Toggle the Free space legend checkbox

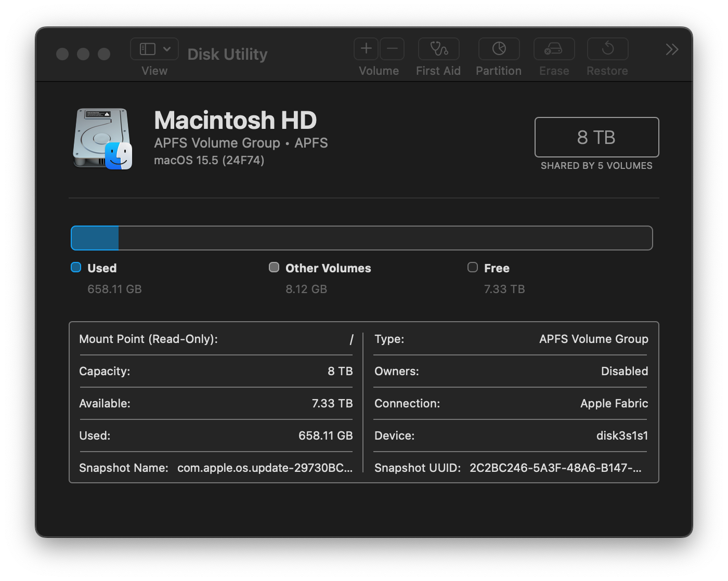coord(472,267)
